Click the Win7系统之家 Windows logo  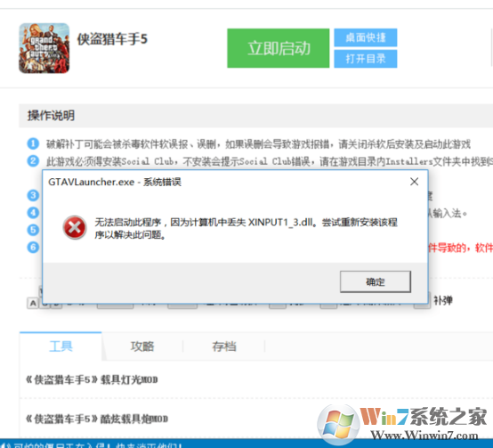[338, 425]
